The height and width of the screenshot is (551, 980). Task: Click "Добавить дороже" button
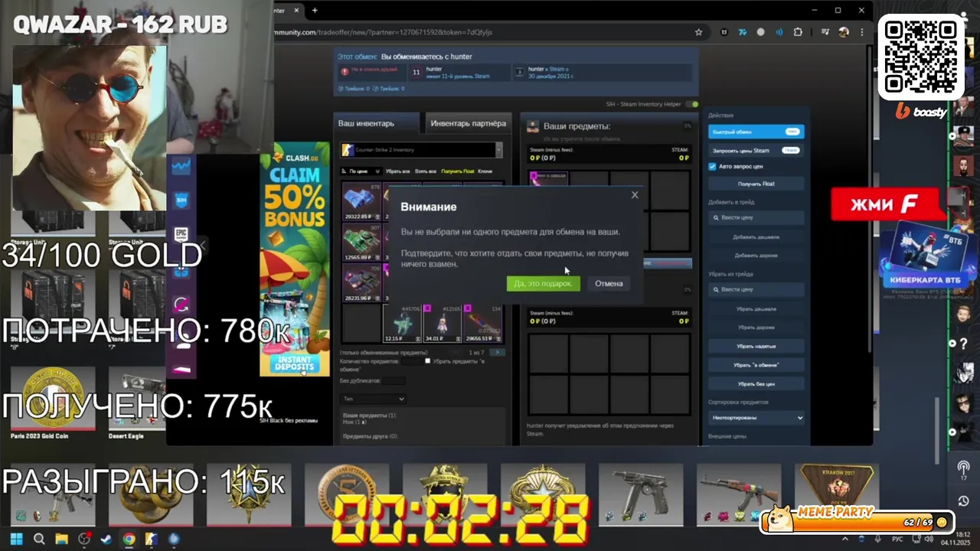tap(756, 255)
